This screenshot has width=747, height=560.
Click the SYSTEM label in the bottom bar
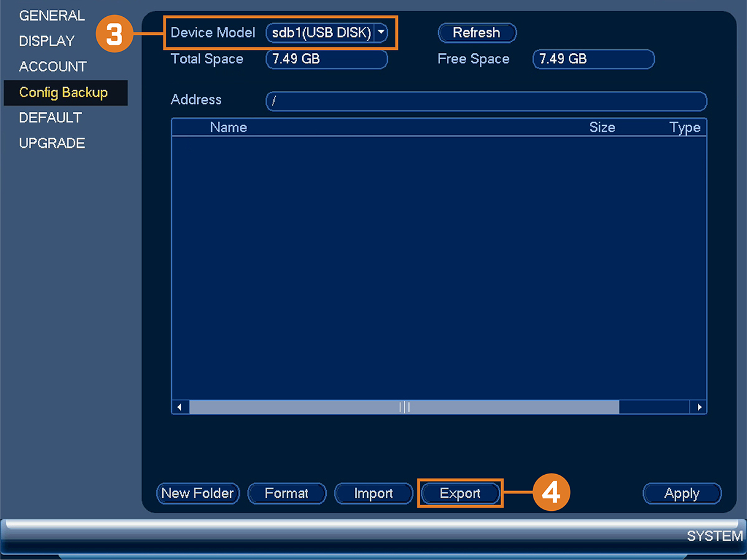(x=715, y=536)
